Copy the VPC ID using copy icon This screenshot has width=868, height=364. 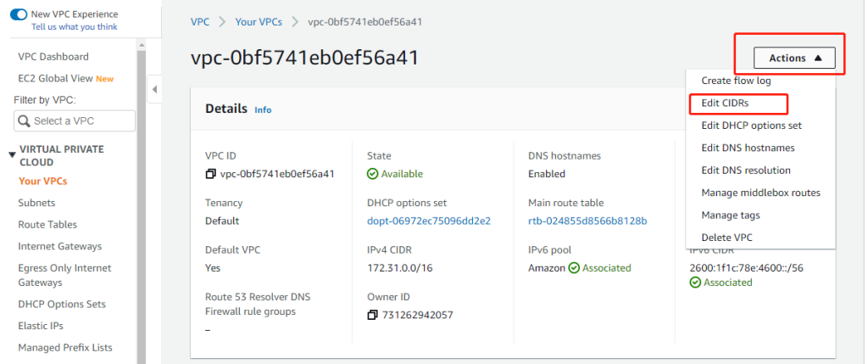click(x=211, y=175)
